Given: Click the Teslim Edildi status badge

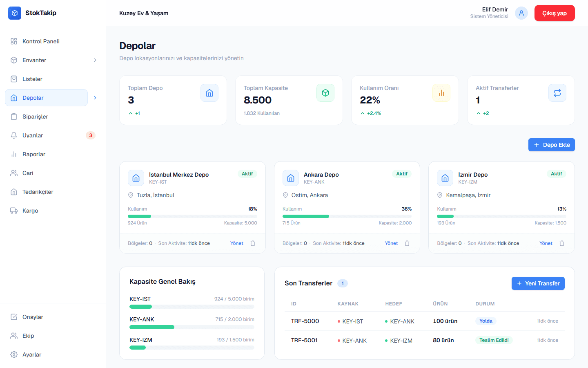Looking at the screenshot, I should tap(494, 340).
